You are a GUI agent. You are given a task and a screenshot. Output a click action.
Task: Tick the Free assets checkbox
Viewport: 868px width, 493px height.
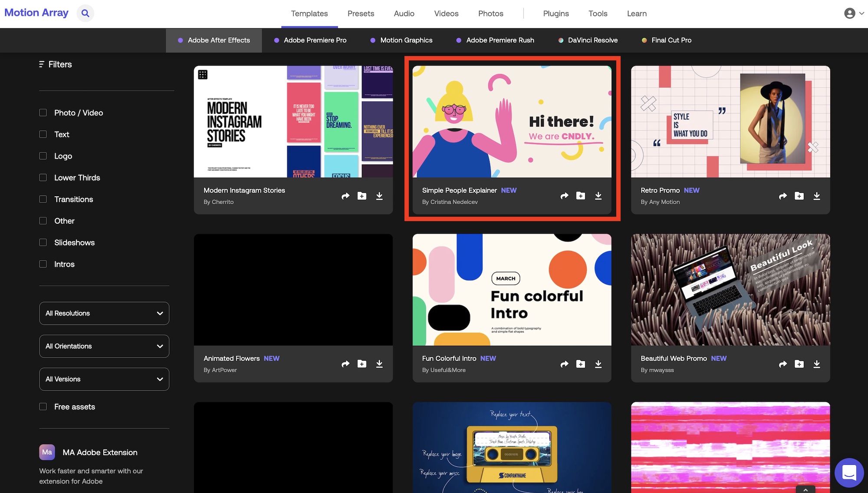(43, 407)
